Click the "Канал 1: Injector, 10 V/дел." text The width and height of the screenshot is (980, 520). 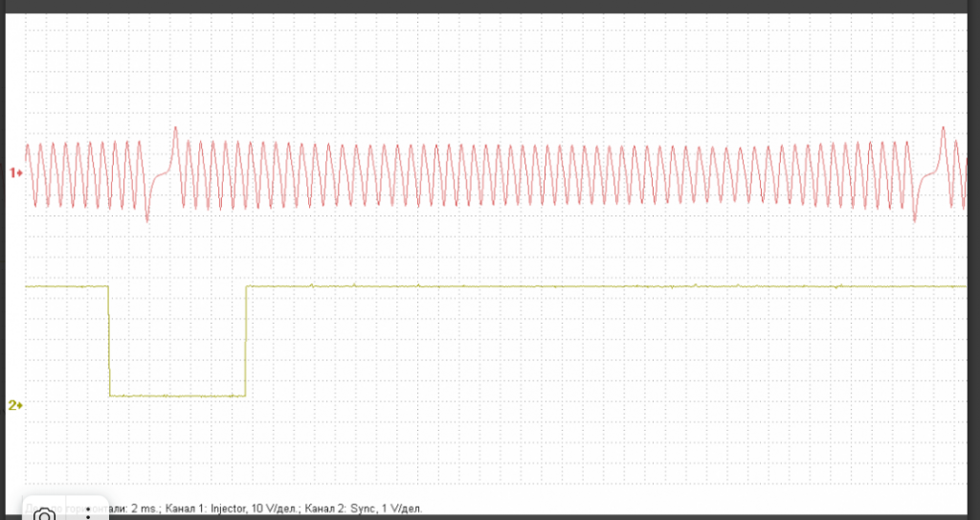[x=233, y=509]
